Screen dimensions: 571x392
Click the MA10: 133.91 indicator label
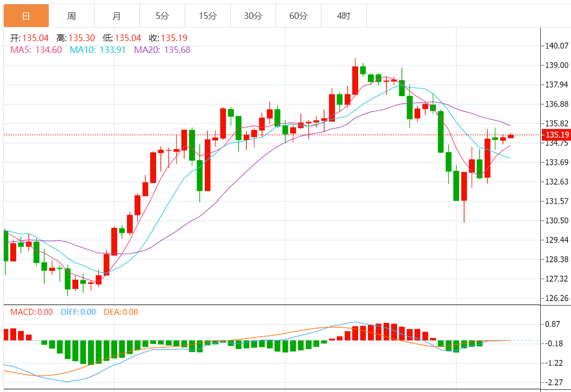coord(98,50)
